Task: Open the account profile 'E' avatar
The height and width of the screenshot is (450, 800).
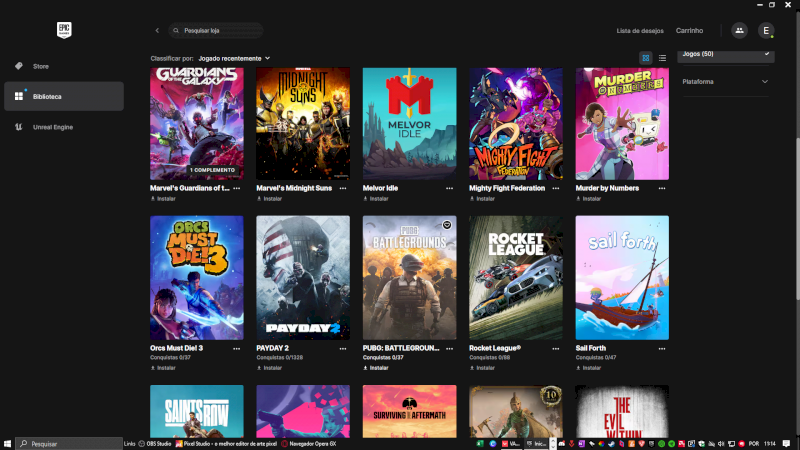Action: [x=766, y=31]
